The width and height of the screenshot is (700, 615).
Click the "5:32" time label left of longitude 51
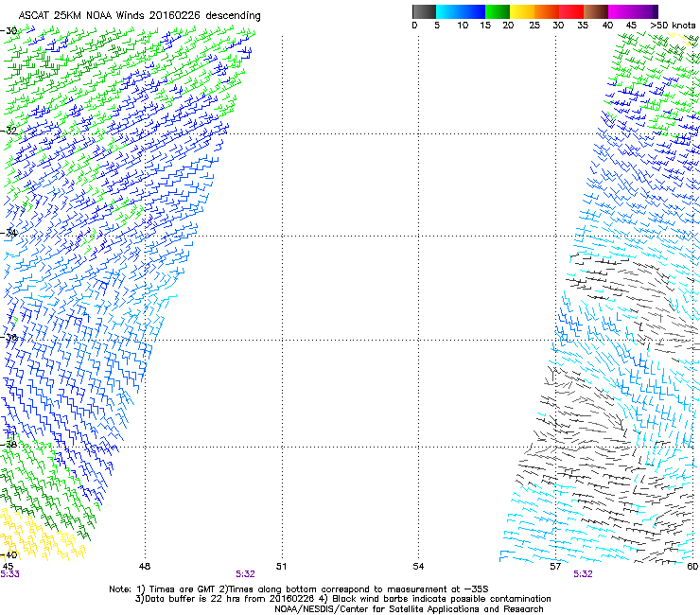246,574
